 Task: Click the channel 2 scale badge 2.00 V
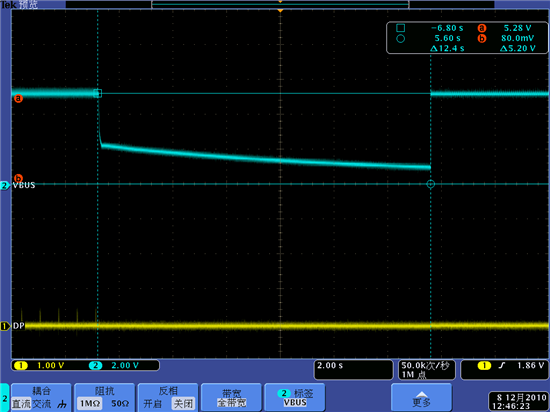[x=114, y=365]
